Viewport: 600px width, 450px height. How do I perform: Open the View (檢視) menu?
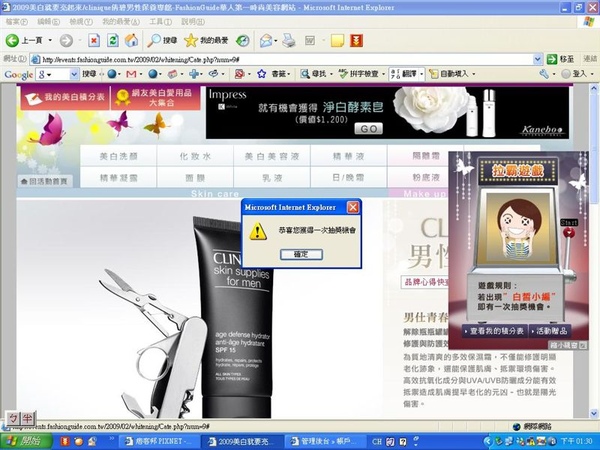pyautogui.click(x=81, y=22)
